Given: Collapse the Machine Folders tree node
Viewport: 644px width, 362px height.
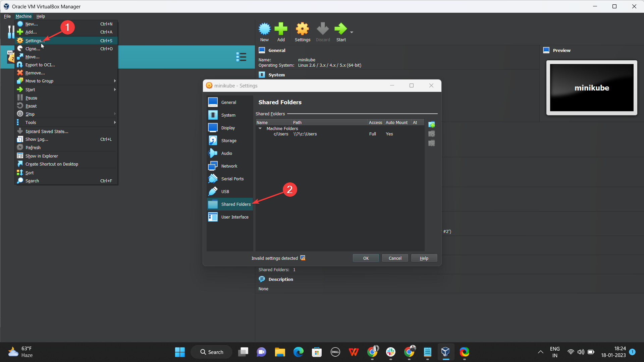Looking at the screenshot, I should click(260, 129).
